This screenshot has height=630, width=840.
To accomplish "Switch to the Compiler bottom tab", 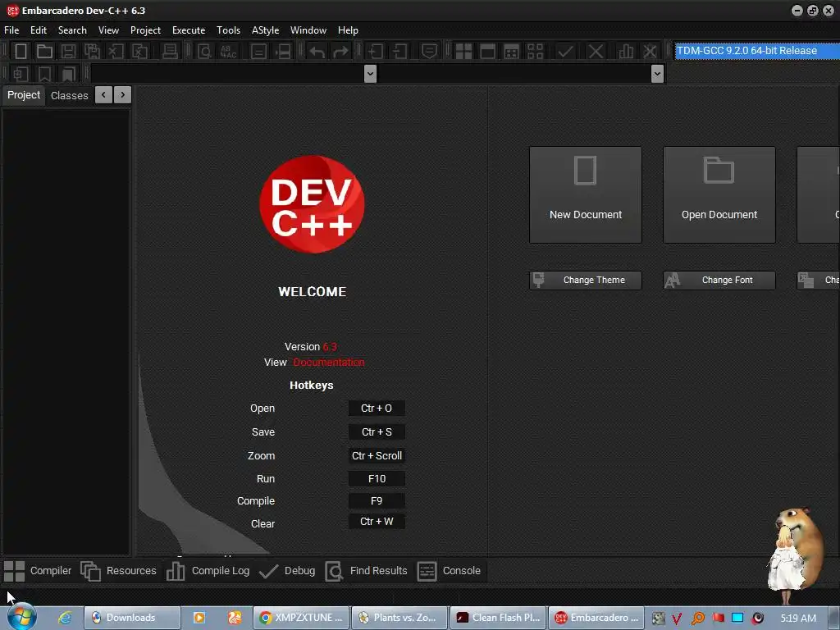I will (38, 571).
